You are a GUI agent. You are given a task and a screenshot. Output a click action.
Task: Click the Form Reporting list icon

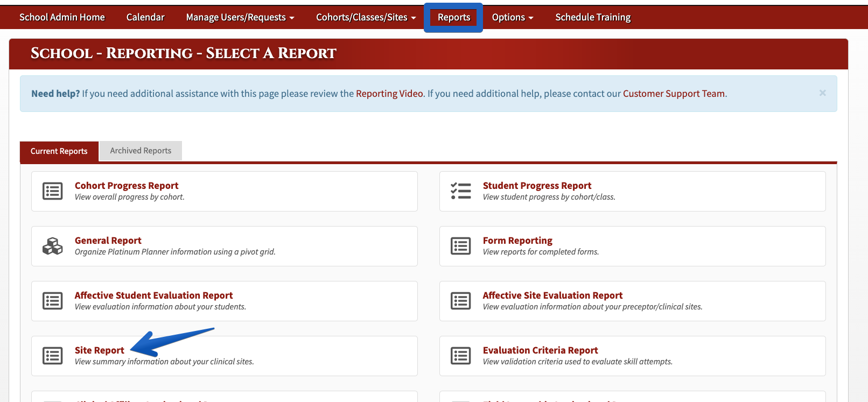pyautogui.click(x=461, y=246)
